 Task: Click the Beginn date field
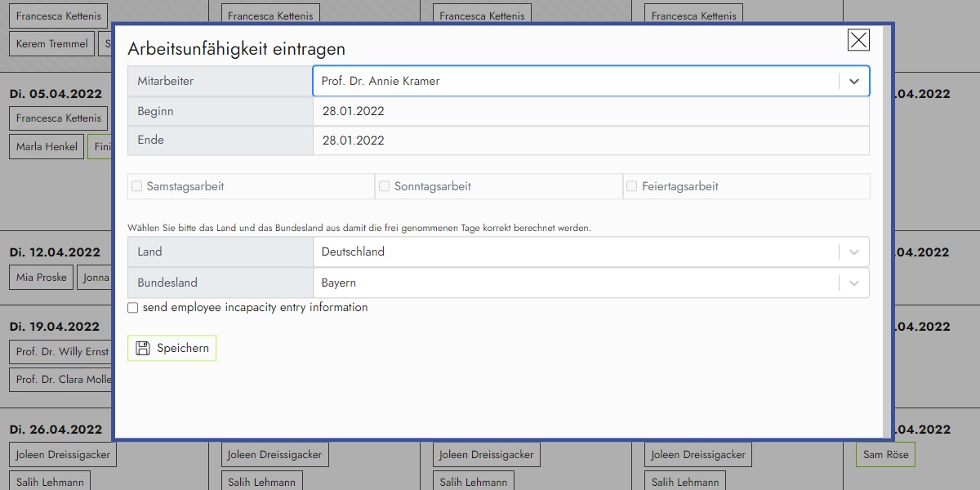(x=590, y=112)
